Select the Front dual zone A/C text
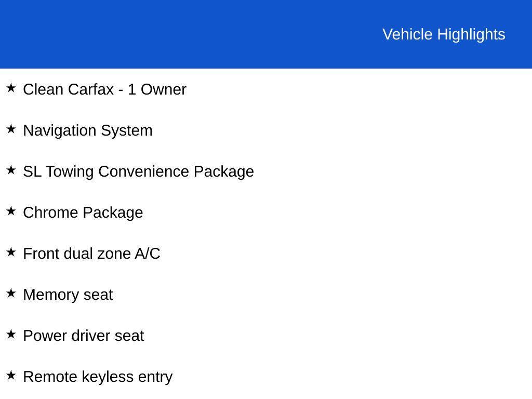The width and height of the screenshot is (532, 399). point(91,254)
